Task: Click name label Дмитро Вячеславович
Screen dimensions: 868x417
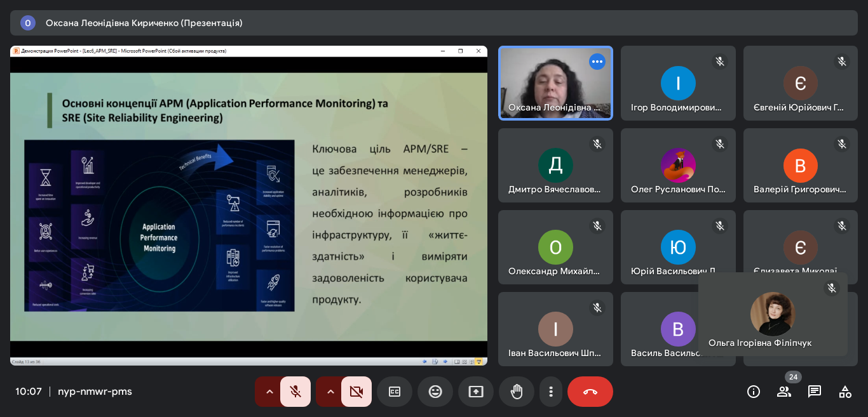Action: [x=554, y=189]
